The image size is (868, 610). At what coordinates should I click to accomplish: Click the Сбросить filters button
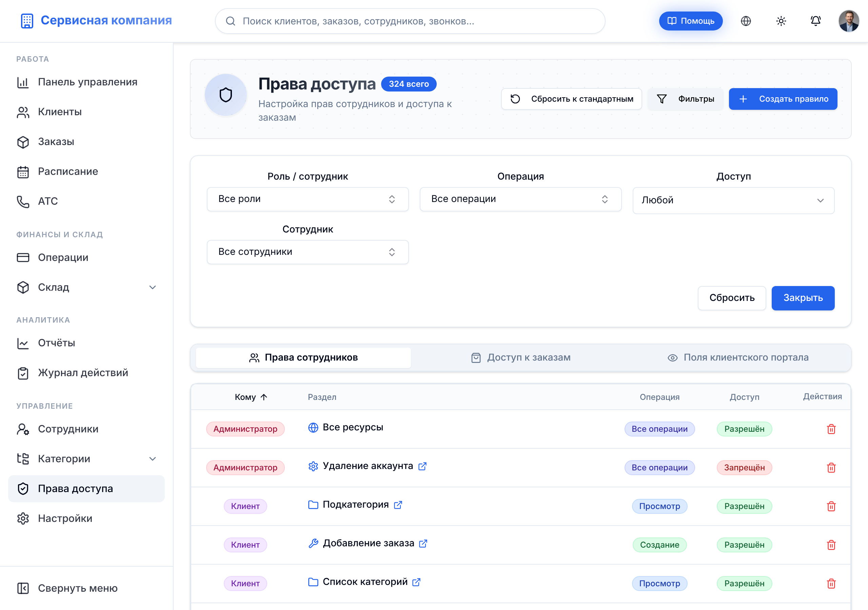[x=731, y=298]
